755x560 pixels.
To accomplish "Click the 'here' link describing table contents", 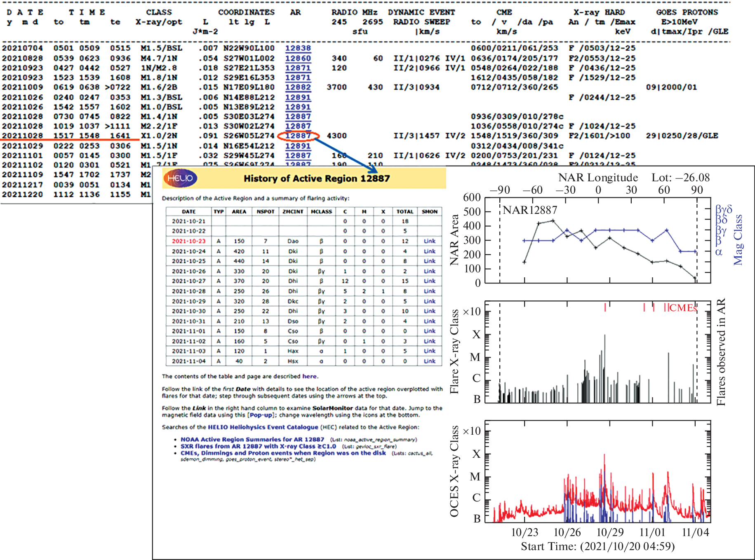I will pyautogui.click(x=309, y=376).
